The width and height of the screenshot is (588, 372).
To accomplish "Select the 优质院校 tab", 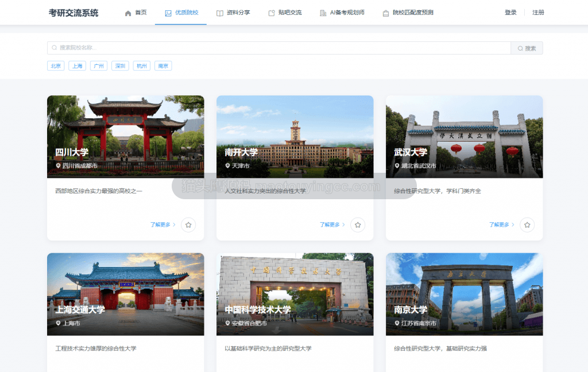I will [181, 13].
